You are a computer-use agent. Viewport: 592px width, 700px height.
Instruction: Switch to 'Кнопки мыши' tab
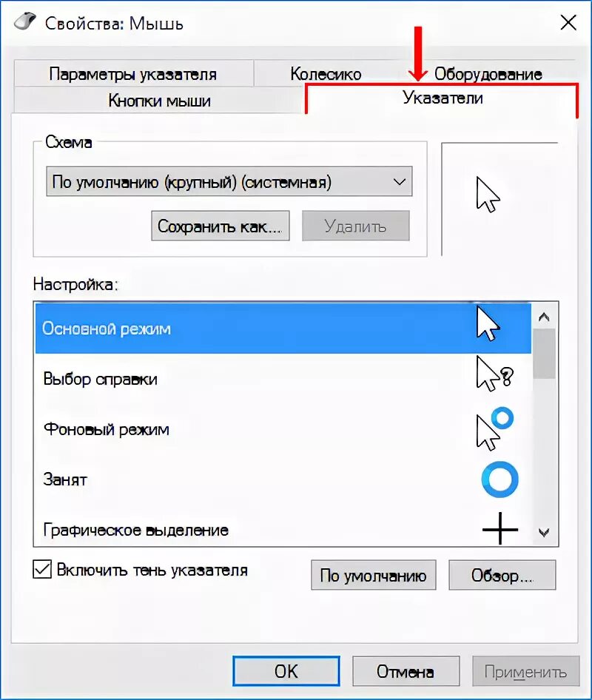click(x=159, y=101)
